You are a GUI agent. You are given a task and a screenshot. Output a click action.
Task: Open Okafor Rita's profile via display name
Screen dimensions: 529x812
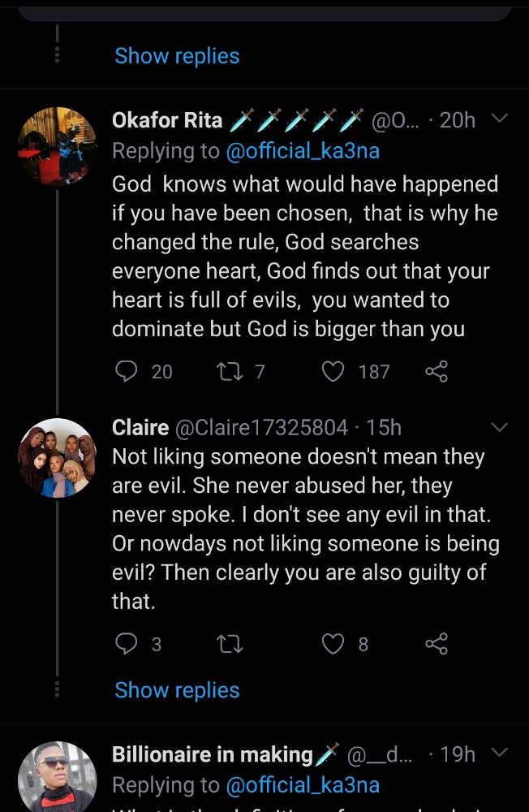pos(167,120)
